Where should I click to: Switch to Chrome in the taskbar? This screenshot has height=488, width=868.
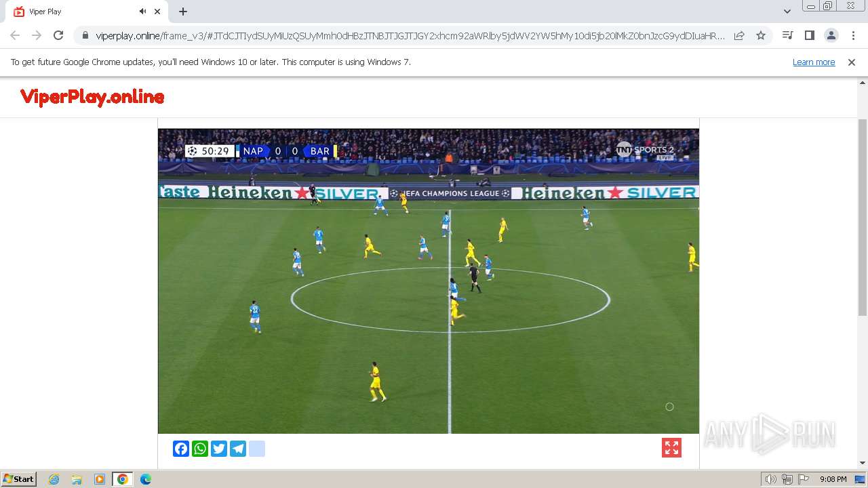122,479
